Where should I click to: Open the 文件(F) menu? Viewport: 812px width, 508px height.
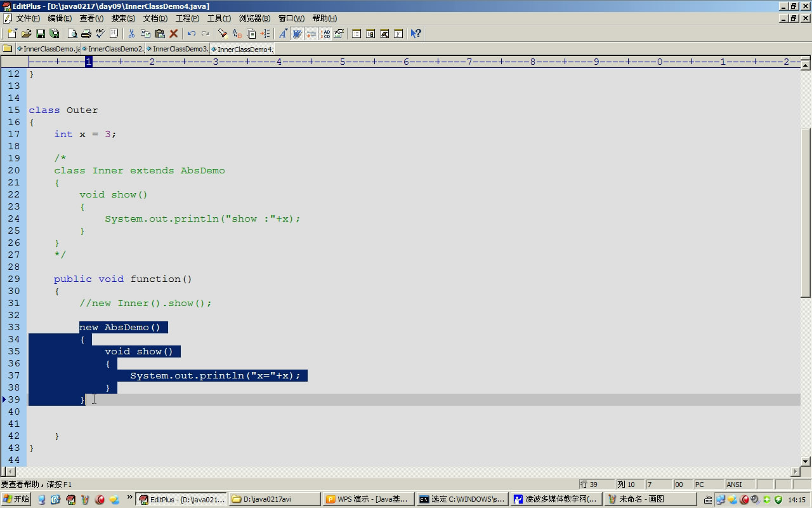coord(27,18)
